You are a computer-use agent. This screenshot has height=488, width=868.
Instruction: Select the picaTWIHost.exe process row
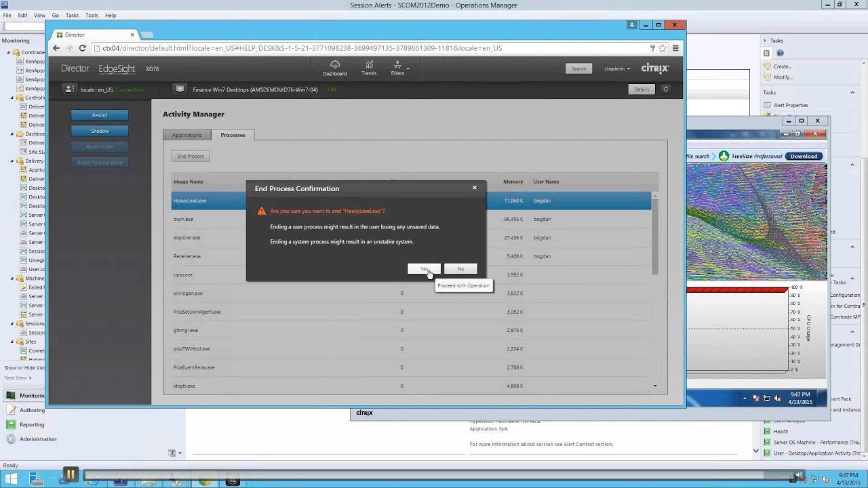tap(411, 349)
